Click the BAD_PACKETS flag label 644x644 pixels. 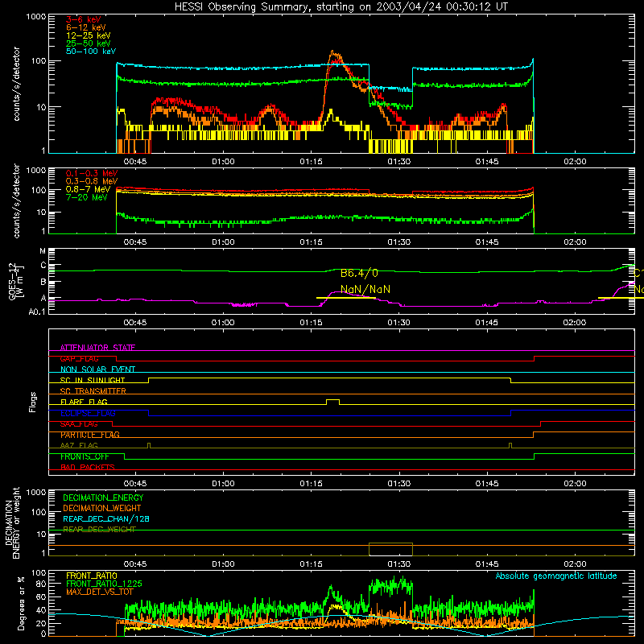[88, 467]
